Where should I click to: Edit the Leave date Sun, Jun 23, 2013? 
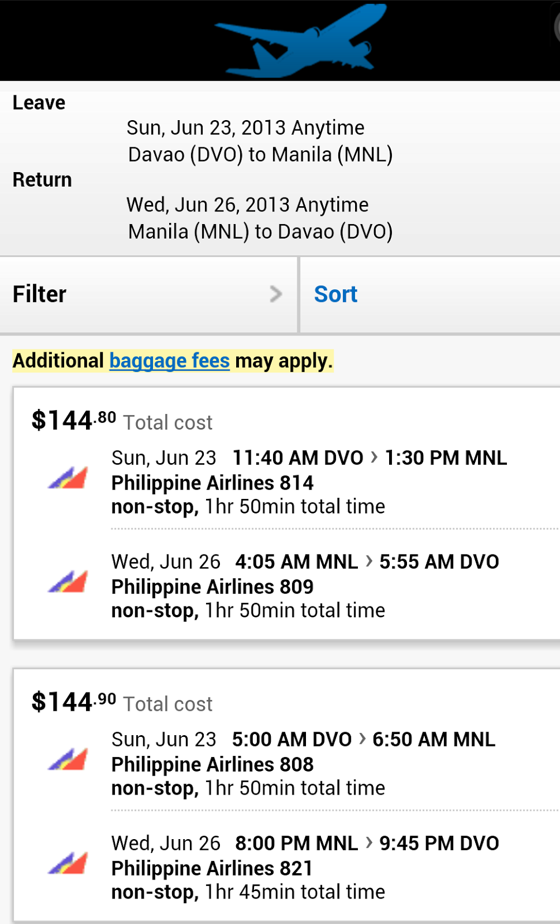[x=245, y=128]
